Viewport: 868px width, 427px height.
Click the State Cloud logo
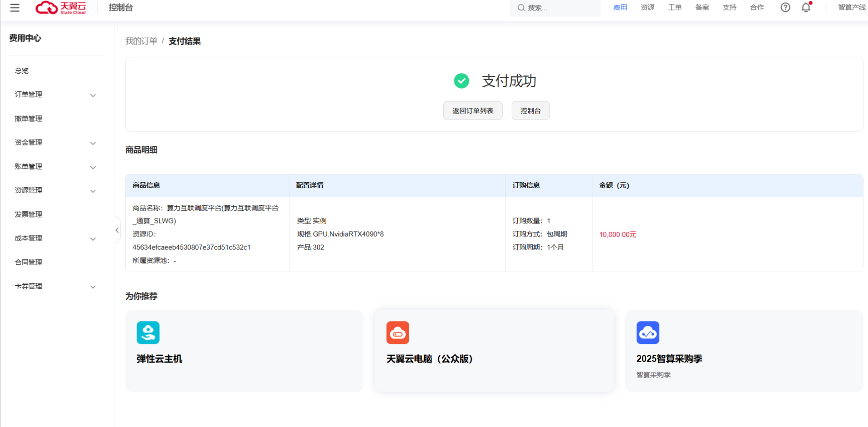pos(61,8)
